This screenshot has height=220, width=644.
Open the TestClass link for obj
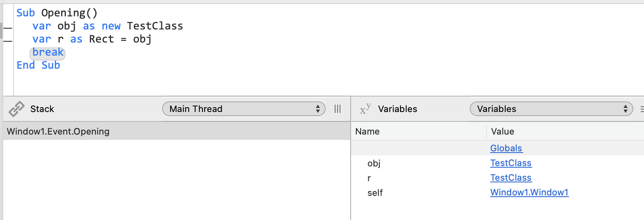tap(511, 163)
